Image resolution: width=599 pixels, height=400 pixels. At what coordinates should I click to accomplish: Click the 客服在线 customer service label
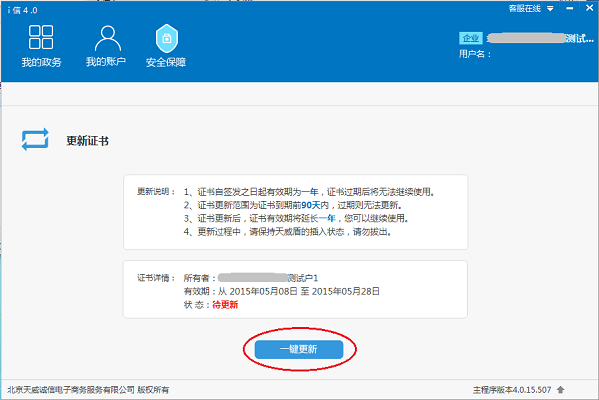point(525,8)
